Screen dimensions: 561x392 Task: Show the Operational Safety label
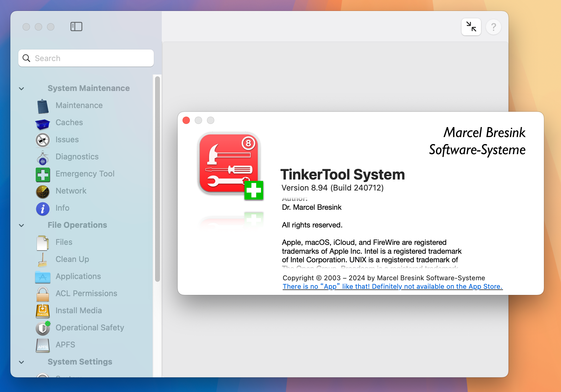click(x=90, y=328)
